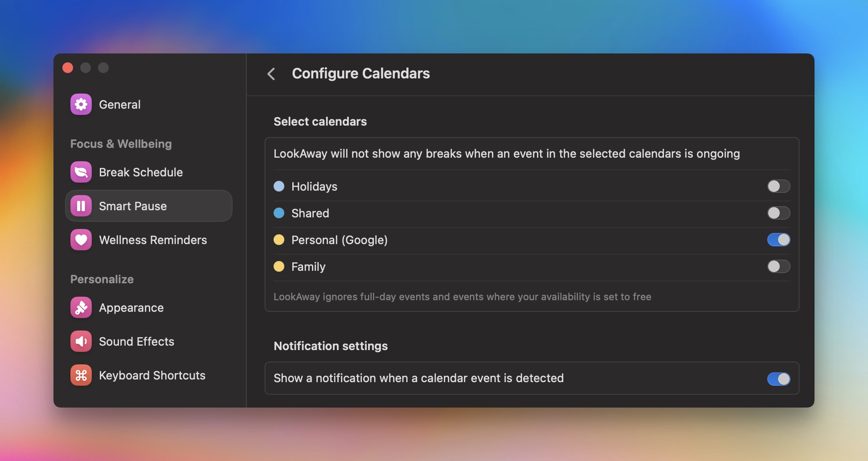
Task: Click the Wellness Reminders heart icon
Action: [x=81, y=240]
